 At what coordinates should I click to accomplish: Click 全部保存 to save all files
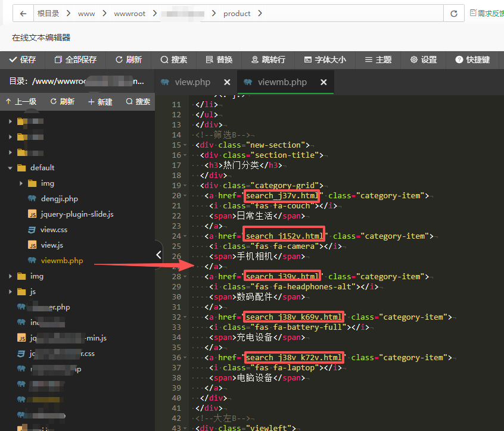coord(76,60)
